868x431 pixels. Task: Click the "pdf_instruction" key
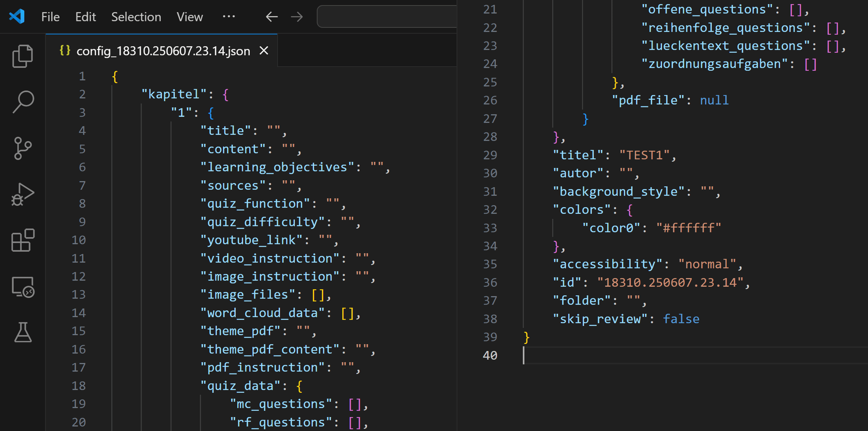tap(263, 367)
